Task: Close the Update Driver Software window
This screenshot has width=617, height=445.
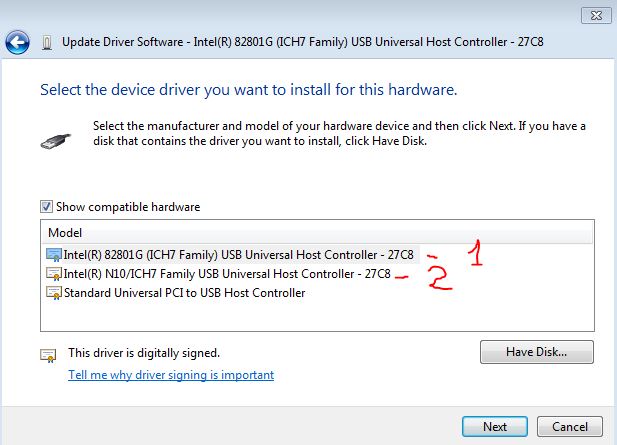Action: [596, 15]
